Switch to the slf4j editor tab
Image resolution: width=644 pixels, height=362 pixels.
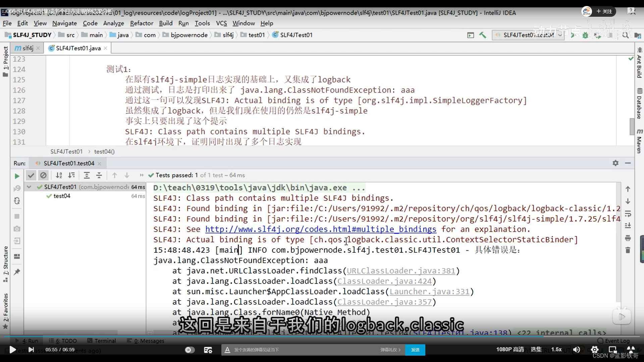click(28, 48)
